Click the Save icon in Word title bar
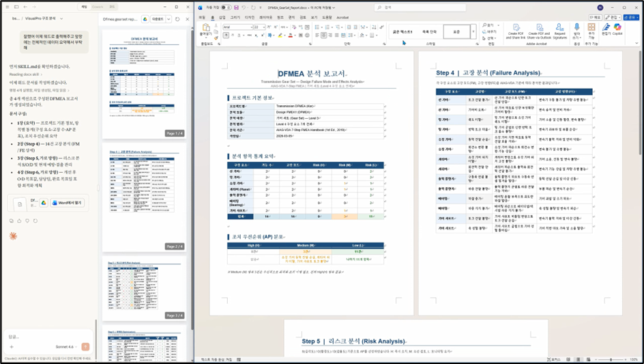 (236, 8)
